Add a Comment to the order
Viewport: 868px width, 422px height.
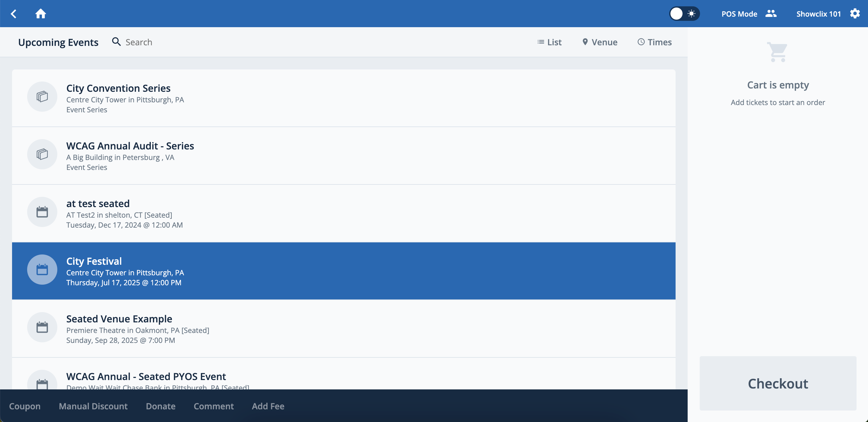(214, 406)
